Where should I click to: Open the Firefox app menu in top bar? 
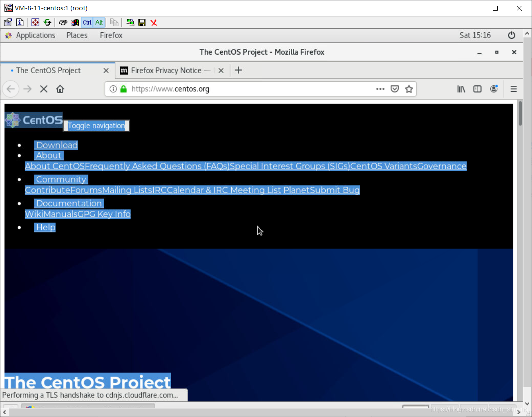click(111, 36)
